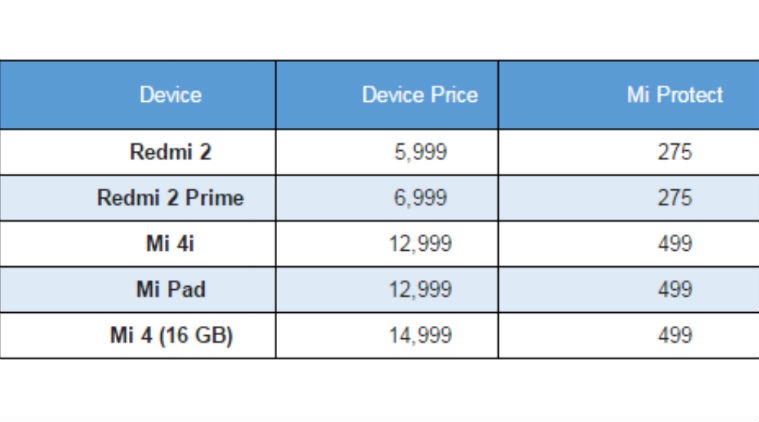Pick the Mi Protect value for Mi 4i
Viewport: 759px width, 422px height.
[x=674, y=244]
